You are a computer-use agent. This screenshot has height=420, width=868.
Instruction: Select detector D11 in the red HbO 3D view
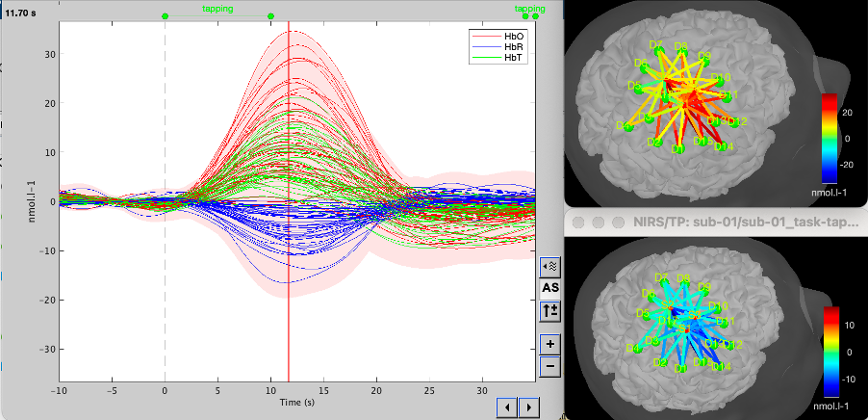point(727,97)
